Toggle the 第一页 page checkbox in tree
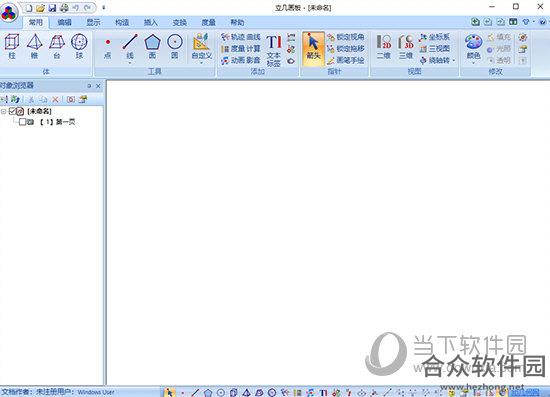550x397 pixels. pos(22,122)
